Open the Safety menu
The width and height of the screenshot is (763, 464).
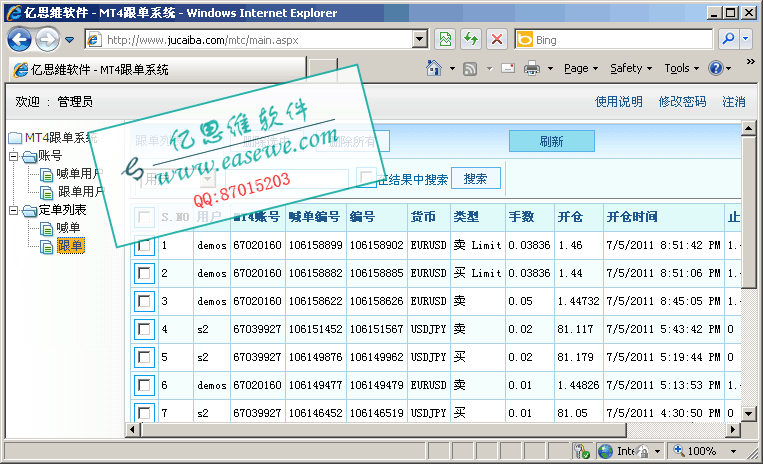631,69
